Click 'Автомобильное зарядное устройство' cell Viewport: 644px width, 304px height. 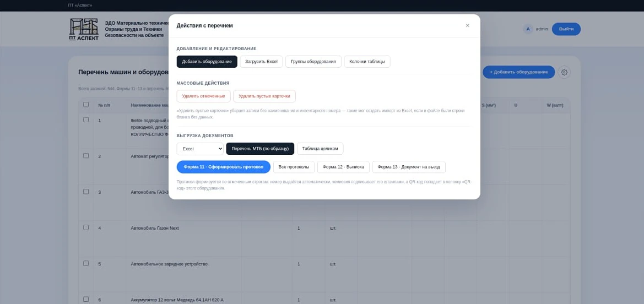[x=169, y=264]
